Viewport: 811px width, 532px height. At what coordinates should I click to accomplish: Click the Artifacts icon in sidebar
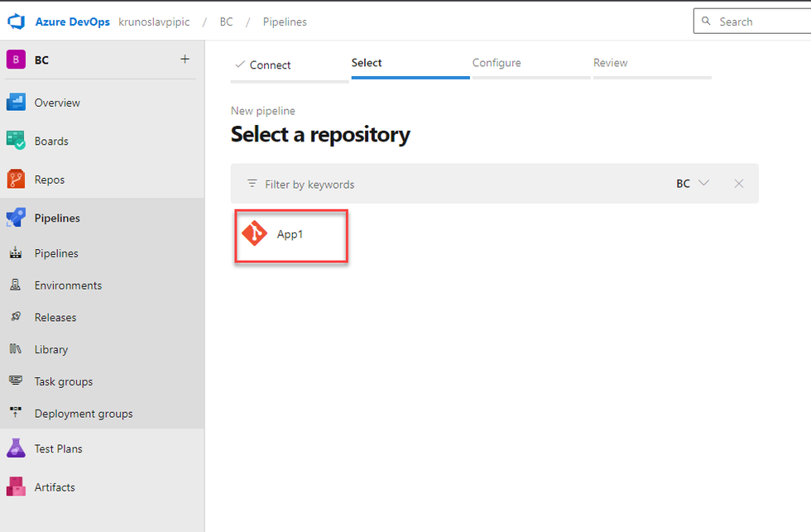(x=16, y=486)
